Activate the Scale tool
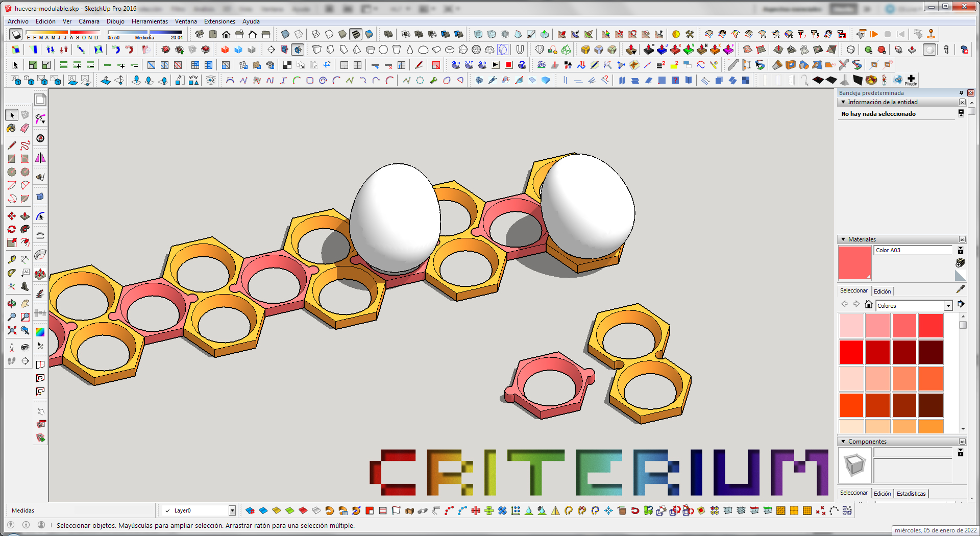 coord(12,243)
